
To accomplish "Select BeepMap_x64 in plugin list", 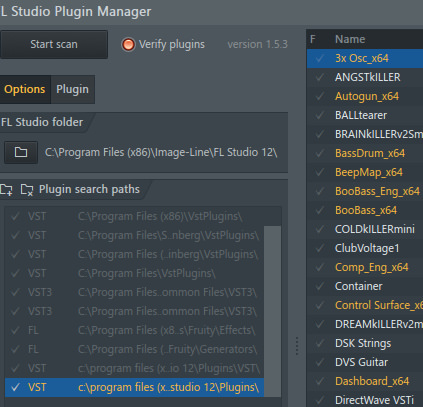I will [369, 172].
